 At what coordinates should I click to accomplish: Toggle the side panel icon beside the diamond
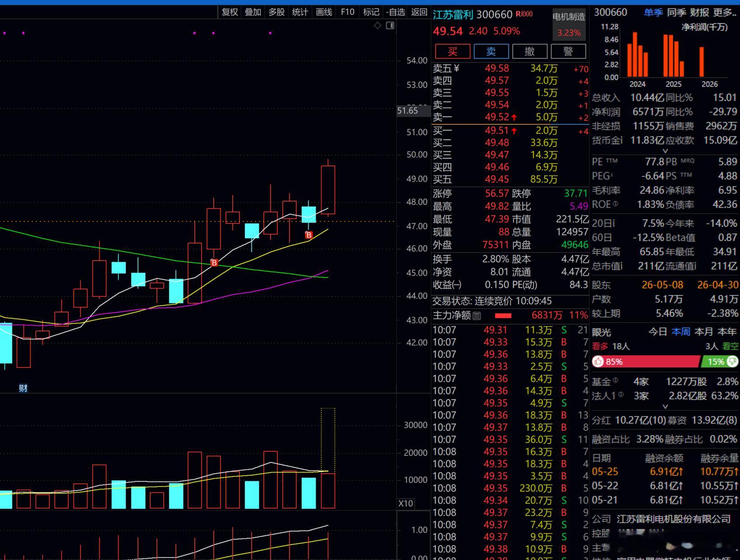click(x=391, y=26)
